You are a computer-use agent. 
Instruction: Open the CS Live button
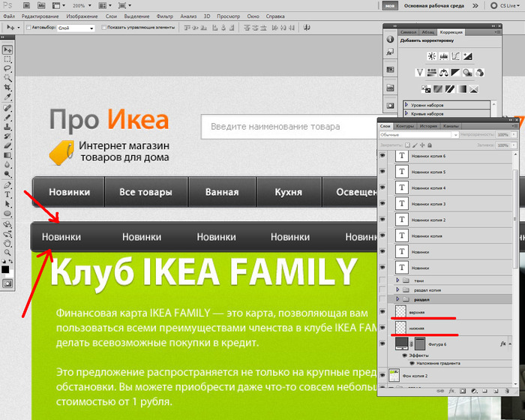coord(505,6)
